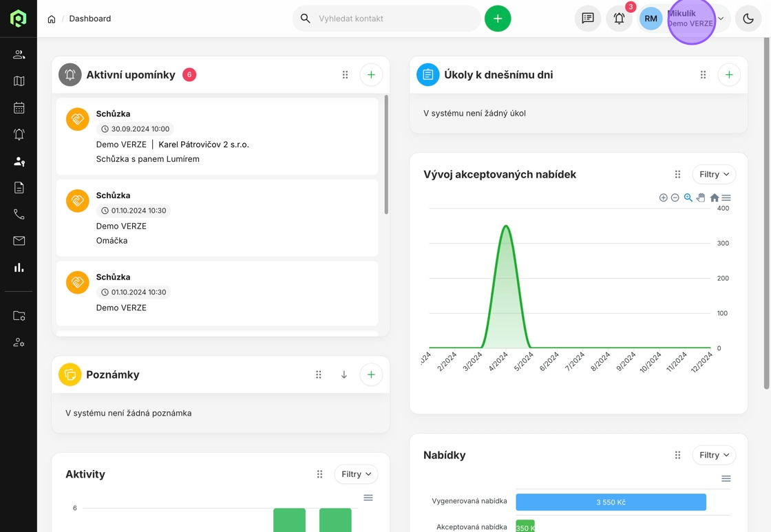Grab the drag handle of the Aktivity widget

[319, 474]
